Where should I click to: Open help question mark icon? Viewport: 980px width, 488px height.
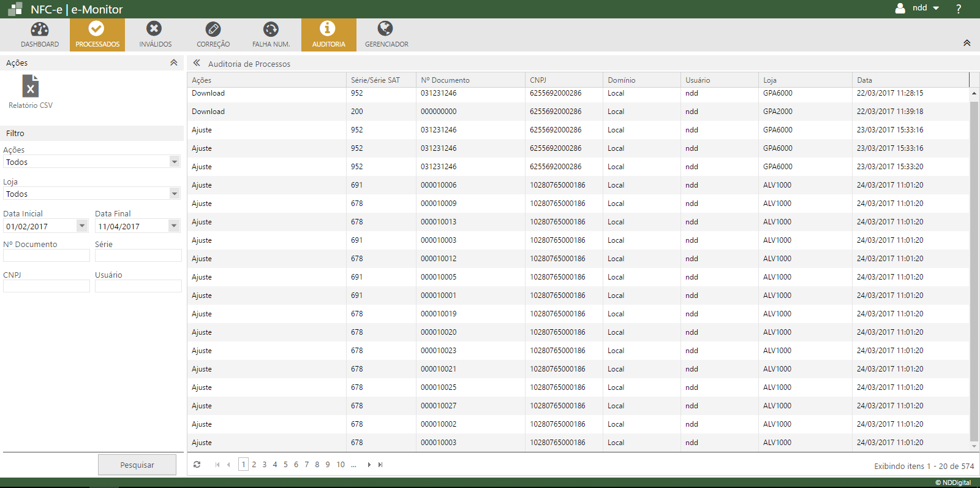tap(959, 9)
